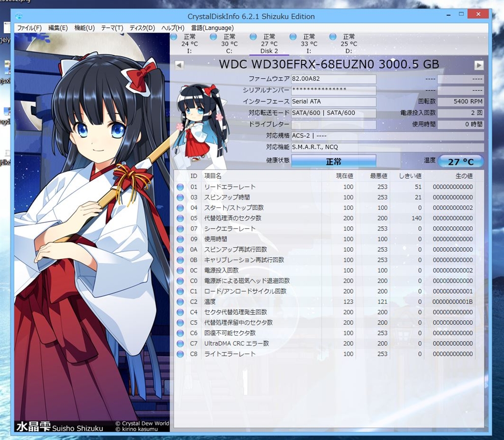Click status orb for 0B キャリブレーション再試行回数 row

pos(180,260)
